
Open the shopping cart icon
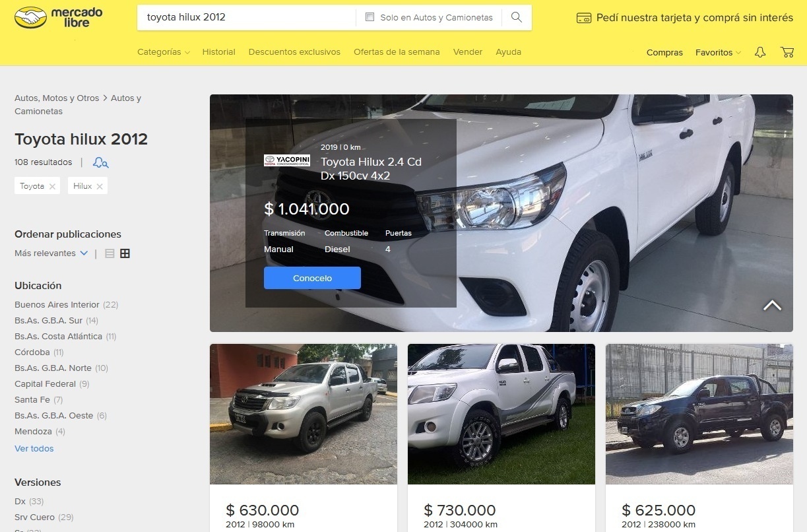point(787,52)
